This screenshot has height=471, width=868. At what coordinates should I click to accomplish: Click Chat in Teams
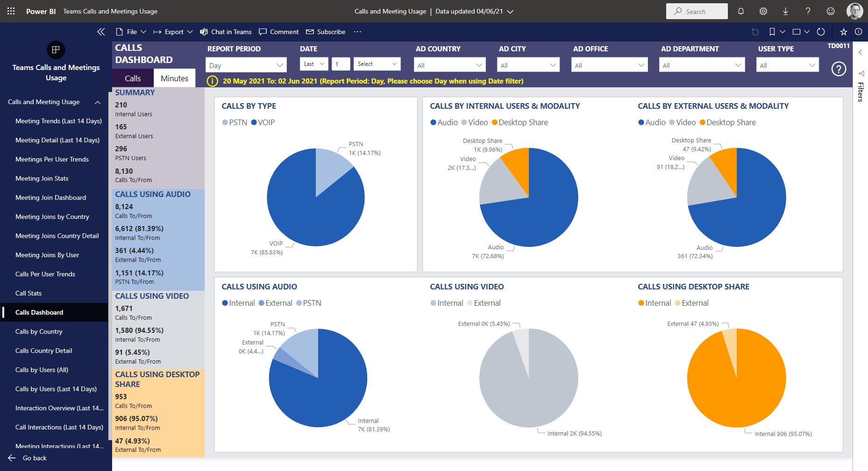226,32
